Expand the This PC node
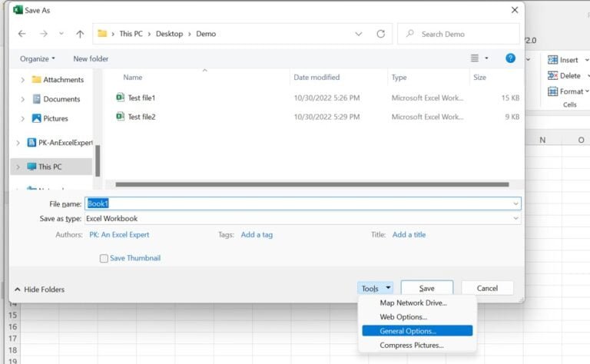The width and height of the screenshot is (590, 364). tap(18, 167)
